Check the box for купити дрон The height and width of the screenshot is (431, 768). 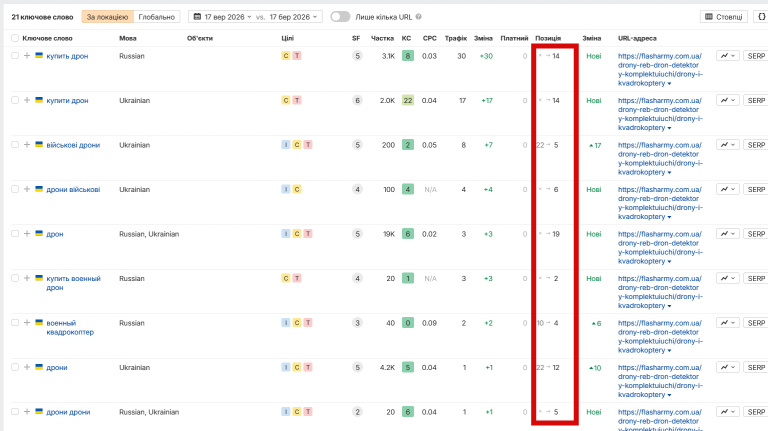coord(15,100)
